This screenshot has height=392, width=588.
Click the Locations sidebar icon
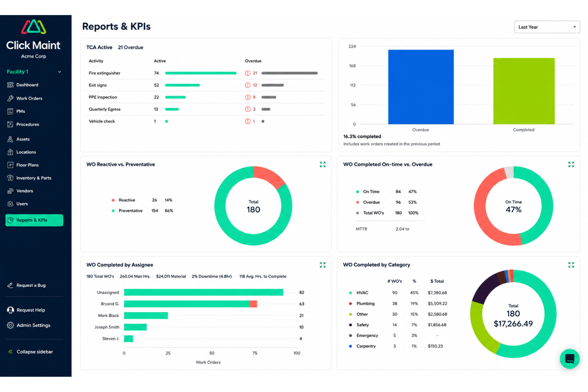10,152
